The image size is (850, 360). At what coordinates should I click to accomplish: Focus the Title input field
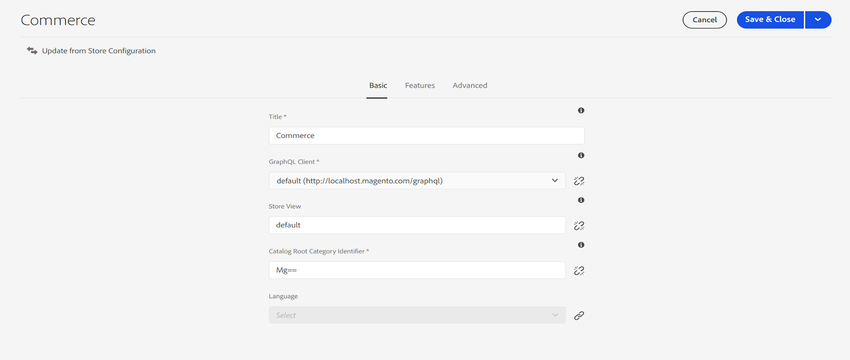click(427, 136)
